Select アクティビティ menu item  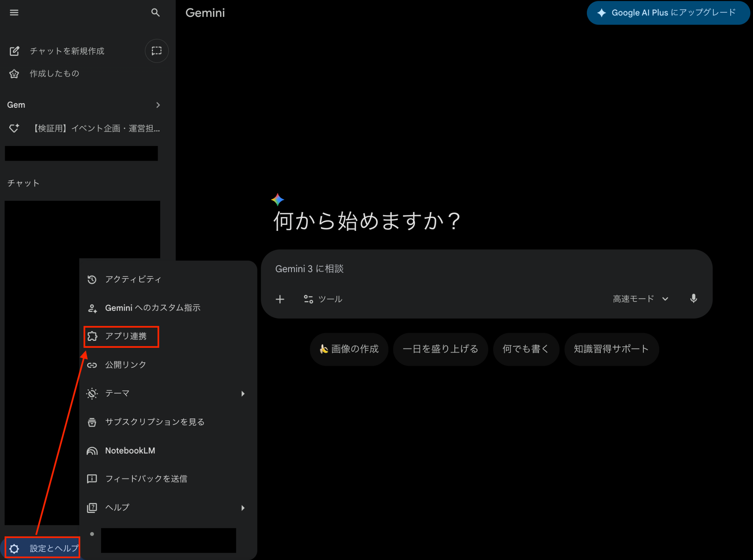(133, 279)
